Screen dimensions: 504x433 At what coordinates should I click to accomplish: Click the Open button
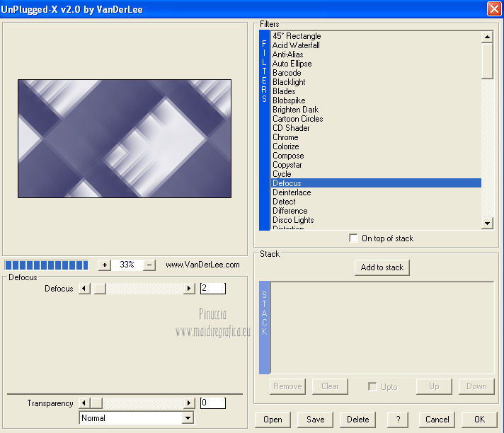(x=273, y=420)
